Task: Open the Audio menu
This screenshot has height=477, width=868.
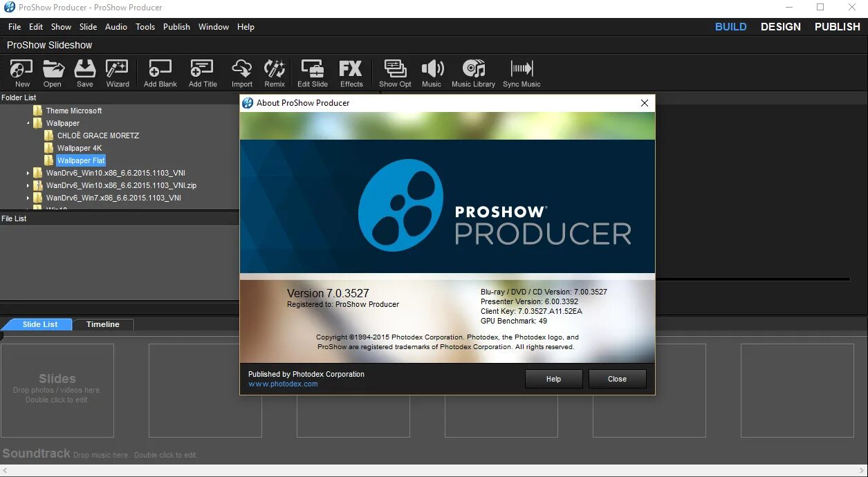Action: 116,27
